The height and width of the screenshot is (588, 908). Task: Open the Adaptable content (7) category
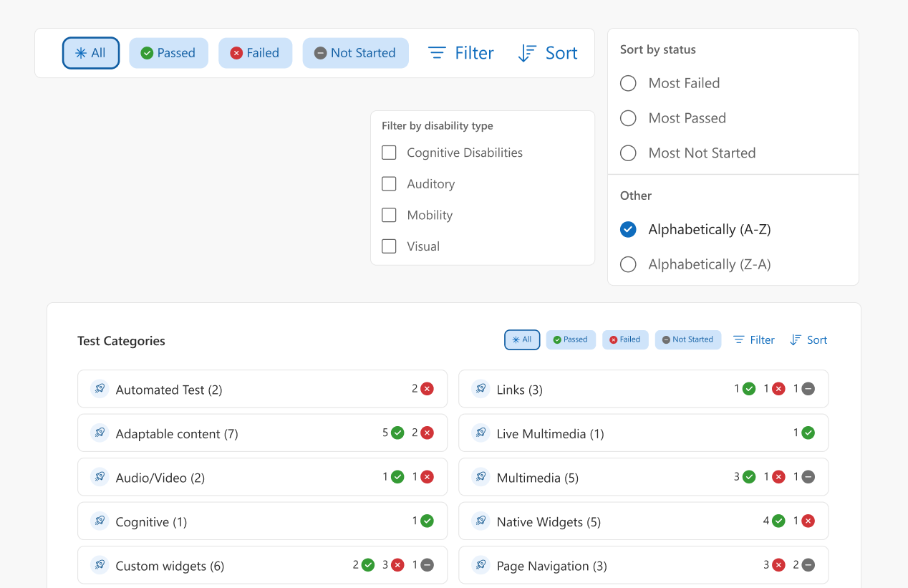[262, 433]
